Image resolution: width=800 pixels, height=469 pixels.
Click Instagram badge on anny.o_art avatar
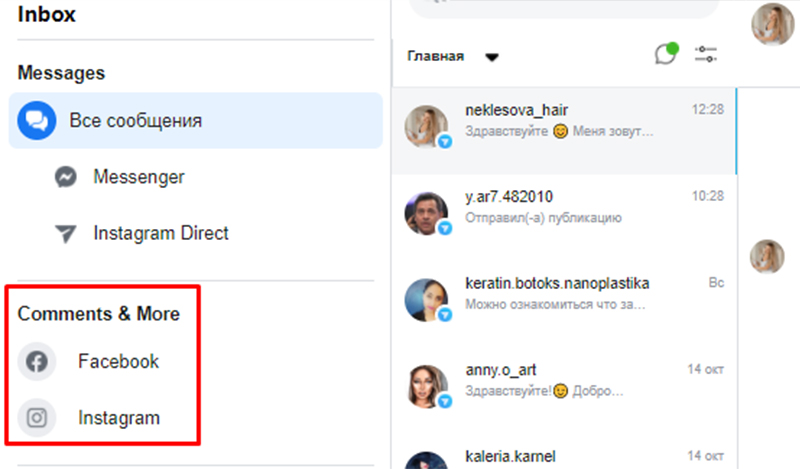445,402
